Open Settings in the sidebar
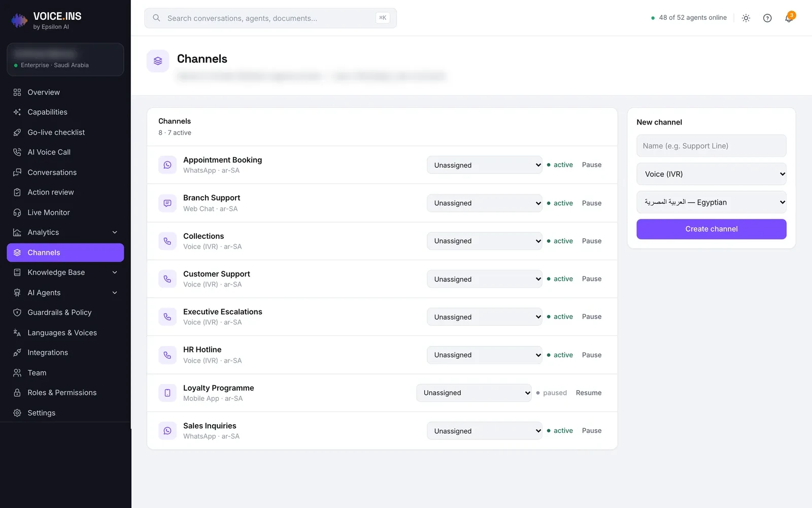Screen dimensions: 812x508 coord(65,412)
